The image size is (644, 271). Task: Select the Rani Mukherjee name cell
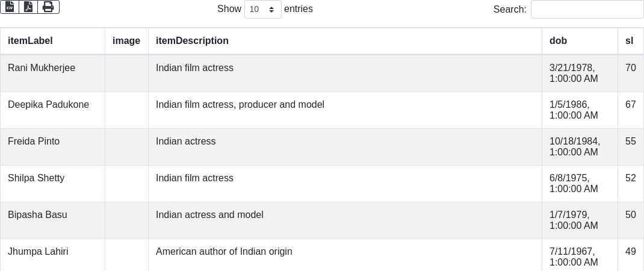point(42,68)
